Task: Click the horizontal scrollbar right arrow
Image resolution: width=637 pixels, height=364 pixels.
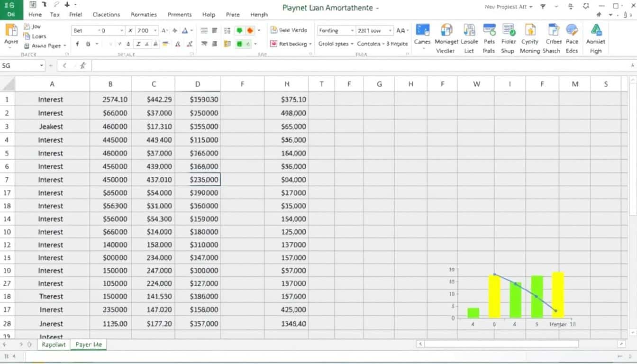Action: pyautogui.click(x=621, y=344)
